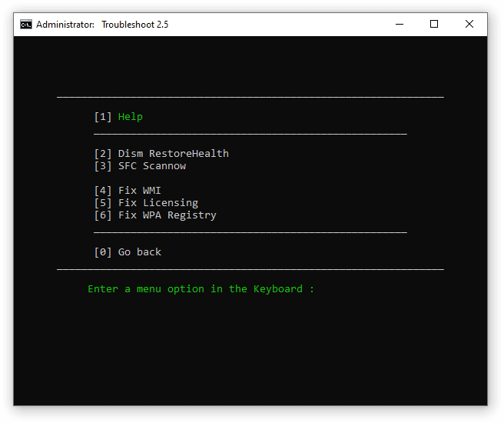Image resolution: width=504 pixels, height=423 pixels.
Task: Click the cmd icon in the title bar
Action: (x=26, y=24)
